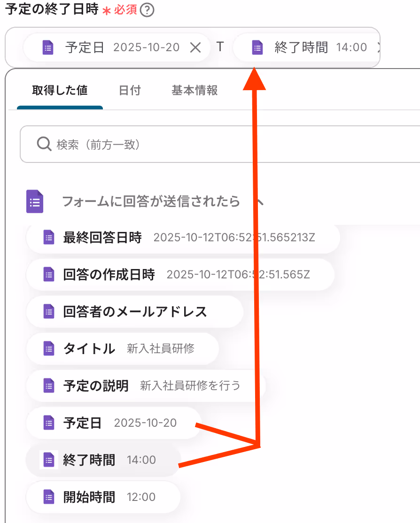Select 開始時間 12:00 from list
Screen dimensions: 420x523
pos(103,497)
